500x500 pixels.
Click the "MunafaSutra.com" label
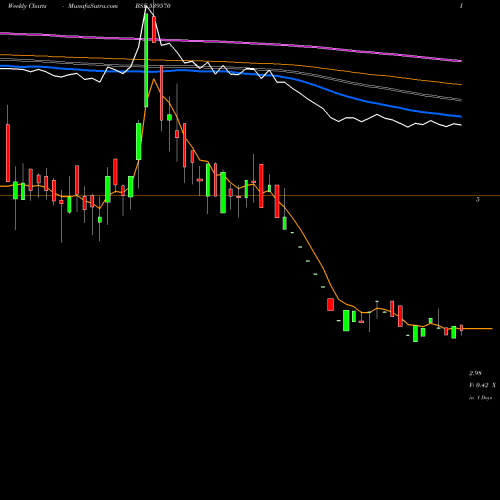[93, 6]
